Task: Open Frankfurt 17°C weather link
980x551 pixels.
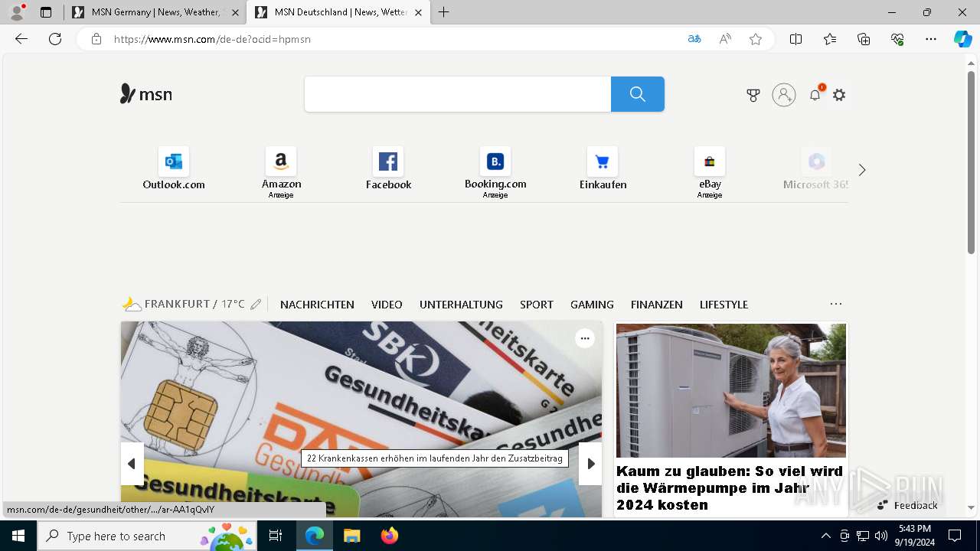Action: click(x=184, y=305)
